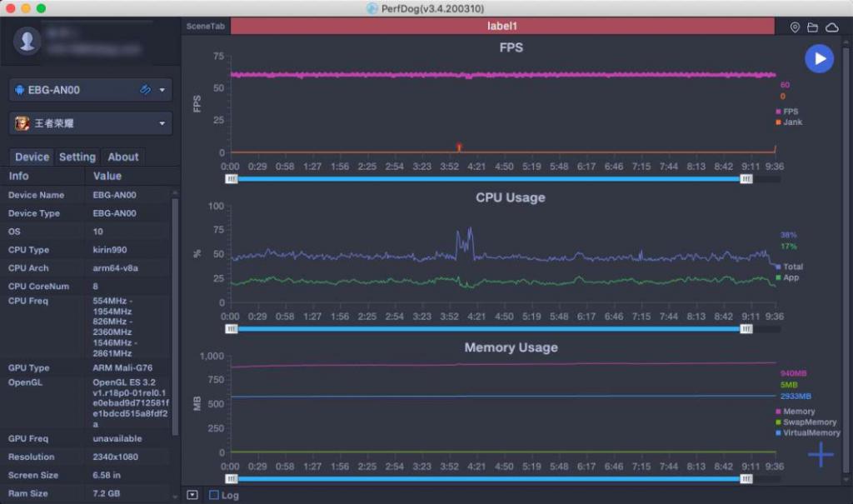Click the CPU CoreNum value 8
853x504 pixels.
pyautogui.click(x=95, y=287)
